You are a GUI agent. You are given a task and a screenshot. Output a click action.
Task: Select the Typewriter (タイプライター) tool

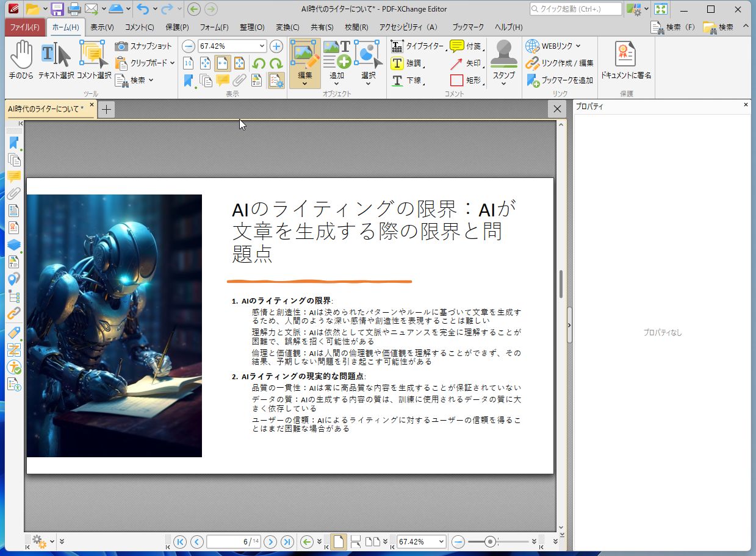pos(417,46)
